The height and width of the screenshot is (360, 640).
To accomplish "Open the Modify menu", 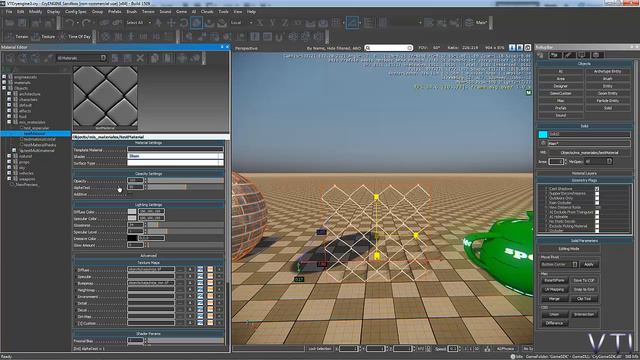I will point(35,12).
